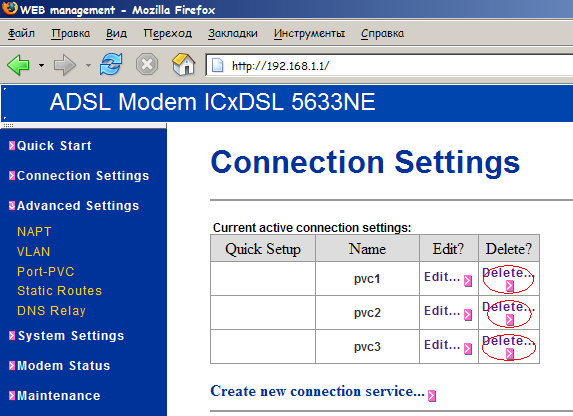The image size is (573, 416).
Task: Click the pink arrow icon after pvc2 Edit
Action: (x=468, y=315)
